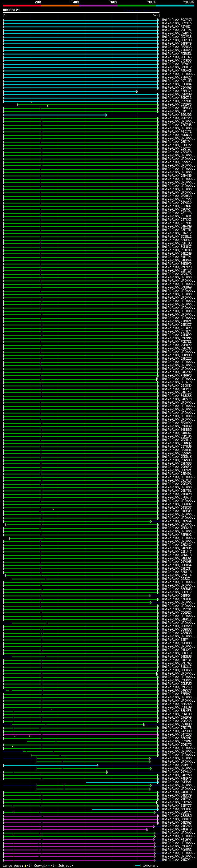Select hit label UniRef100_Q94CF0
Image resolution: width=197 pixels, height=868 pixels.
pyautogui.click(x=177, y=33)
